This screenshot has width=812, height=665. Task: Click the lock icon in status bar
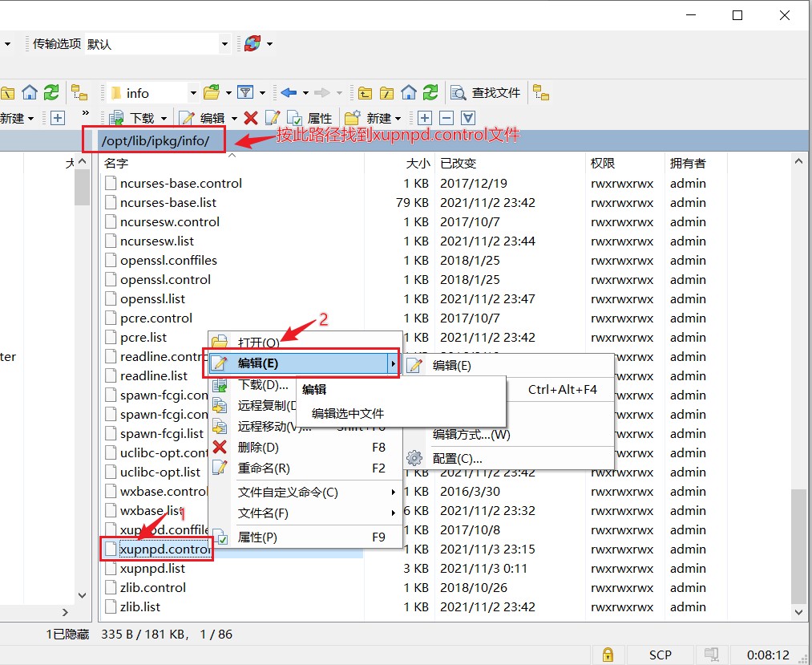click(608, 655)
